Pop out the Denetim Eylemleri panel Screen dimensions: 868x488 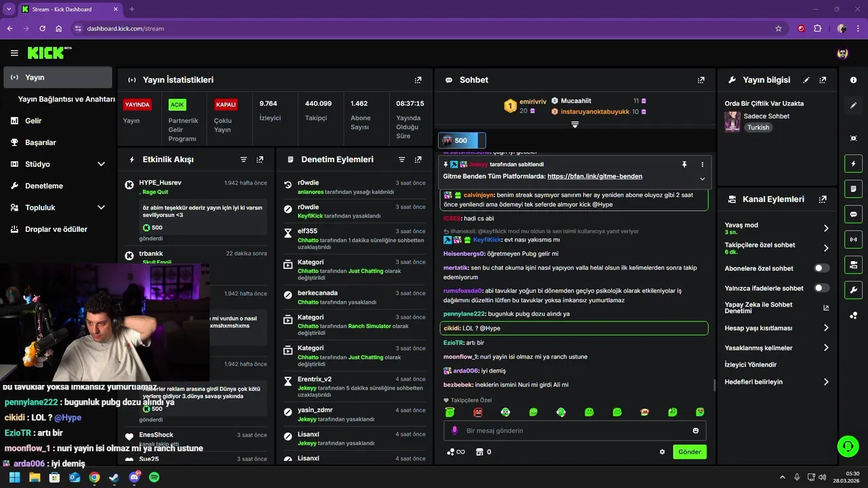pyautogui.click(x=418, y=159)
